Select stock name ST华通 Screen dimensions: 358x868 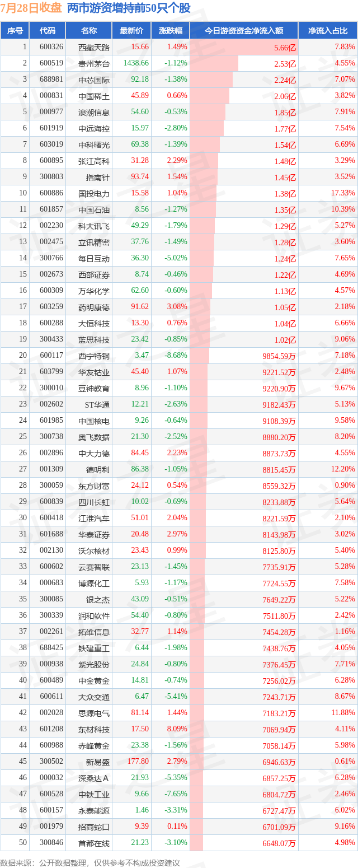pos(96,405)
